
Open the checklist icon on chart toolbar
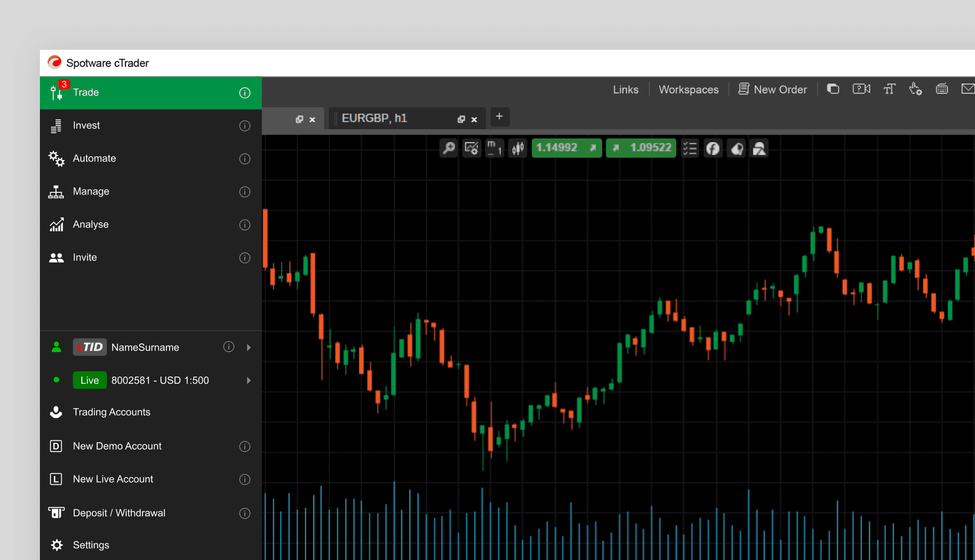coord(690,148)
